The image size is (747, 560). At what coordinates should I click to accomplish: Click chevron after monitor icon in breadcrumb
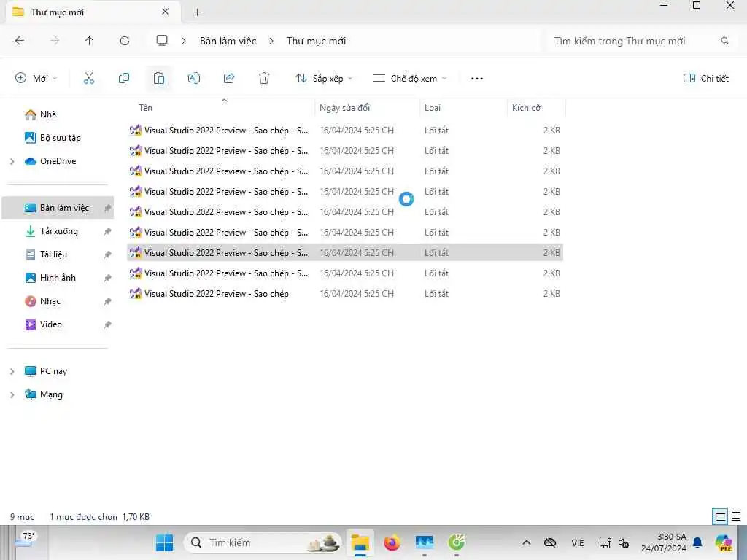[184, 41]
